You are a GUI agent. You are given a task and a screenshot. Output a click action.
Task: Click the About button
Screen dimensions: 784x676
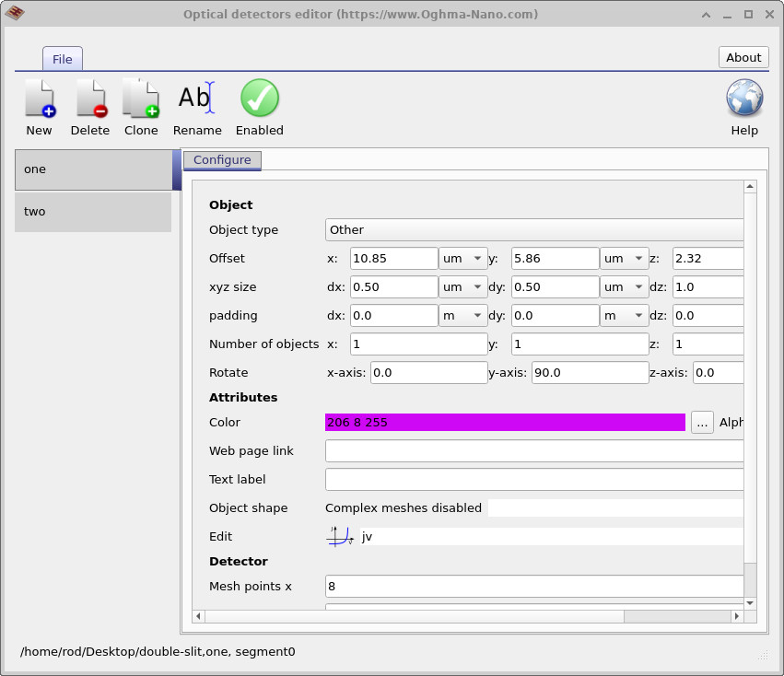743,57
